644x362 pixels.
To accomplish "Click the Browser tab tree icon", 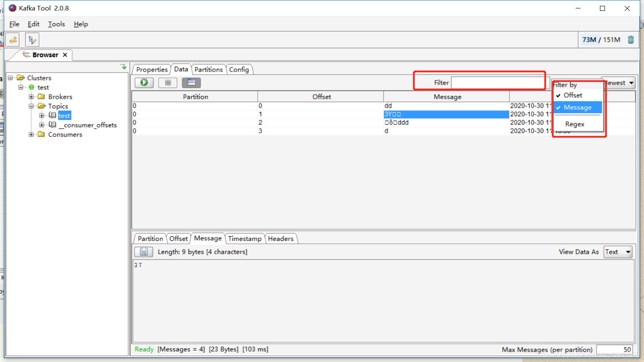I will [26, 54].
